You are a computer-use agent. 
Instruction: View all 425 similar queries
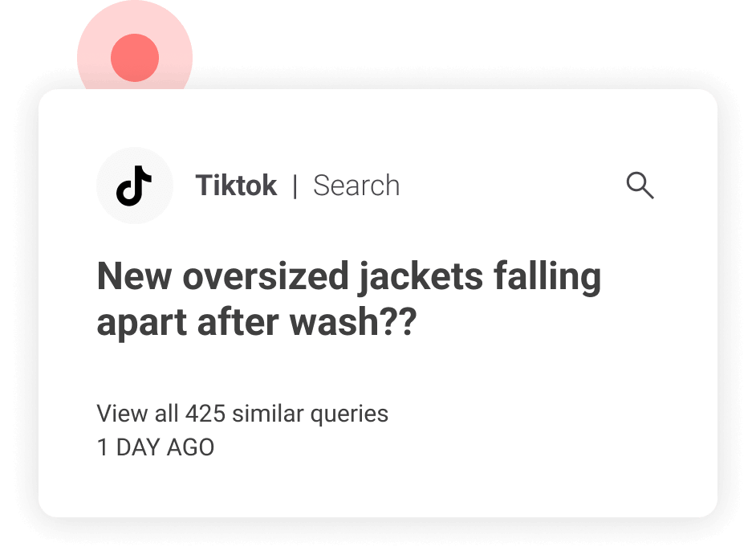tap(242, 414)
